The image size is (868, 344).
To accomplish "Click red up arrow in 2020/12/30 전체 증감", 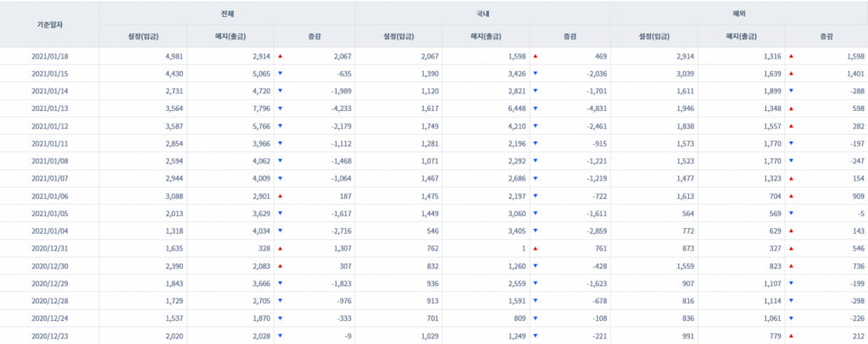I will (280, 266).
